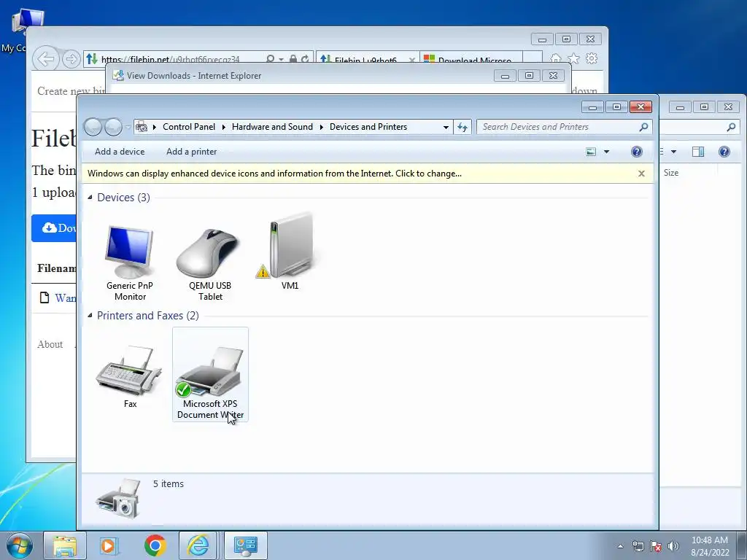This screenshot has height=560, width=747.
Task: Click About link on Filebin page
Action: [50, 344]
